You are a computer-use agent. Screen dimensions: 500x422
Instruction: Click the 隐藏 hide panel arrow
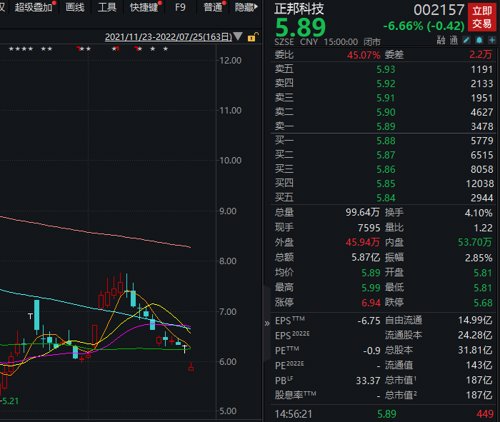point(246,7)
